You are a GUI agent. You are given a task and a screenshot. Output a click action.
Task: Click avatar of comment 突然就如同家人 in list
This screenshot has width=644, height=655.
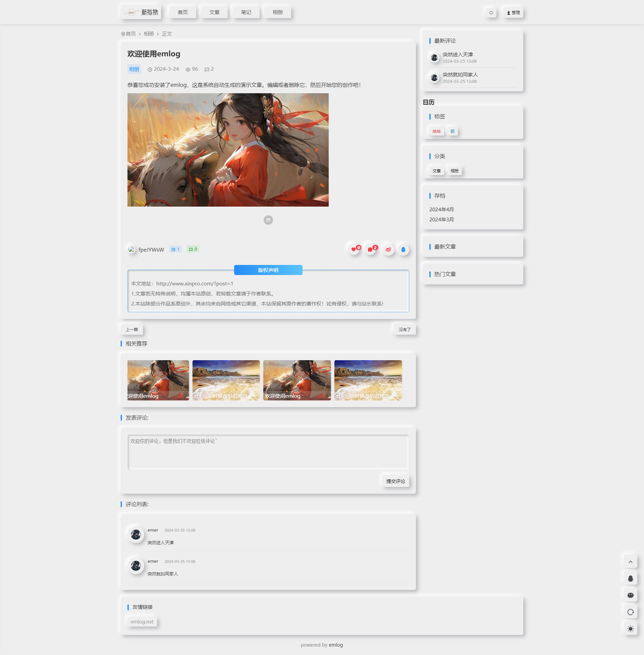point(136,565)
